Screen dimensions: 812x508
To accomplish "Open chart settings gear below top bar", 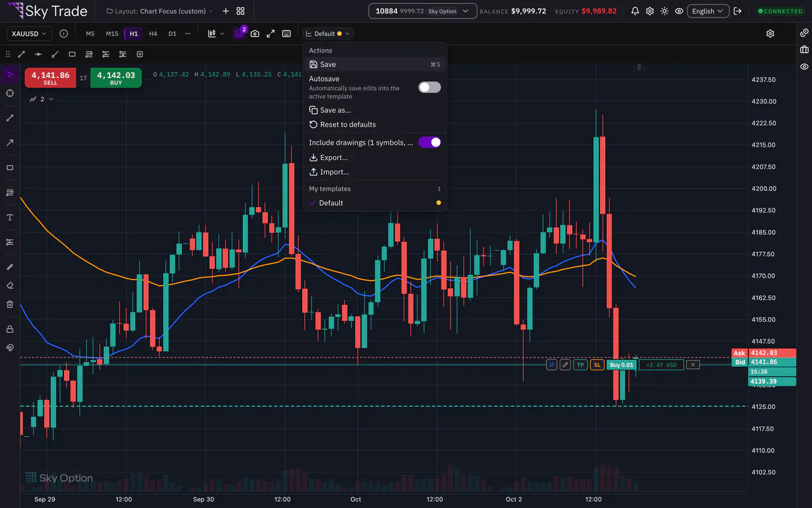I will click(x=770, y=34).
